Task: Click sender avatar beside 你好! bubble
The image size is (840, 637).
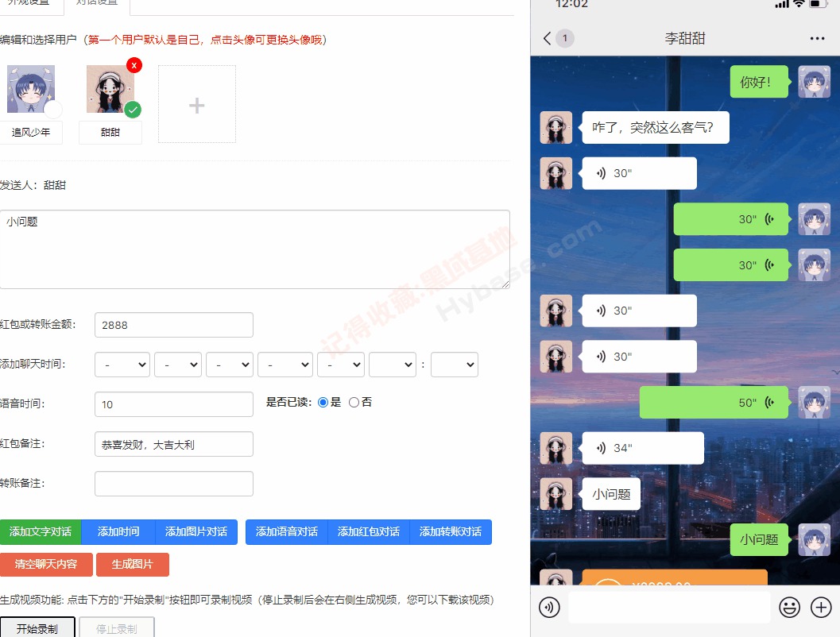Action: click(x=814, y=81)
